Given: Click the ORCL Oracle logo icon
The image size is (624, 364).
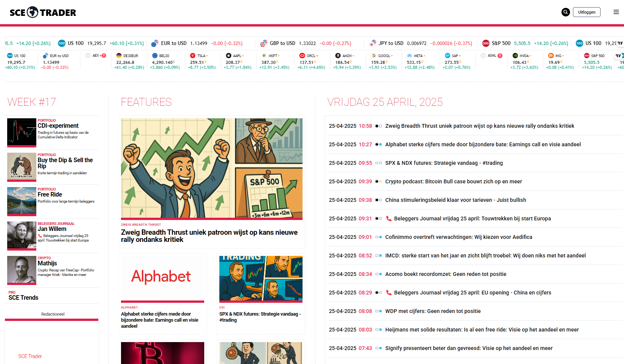Looking at the screenshot, I should click(x=302, y=56).
